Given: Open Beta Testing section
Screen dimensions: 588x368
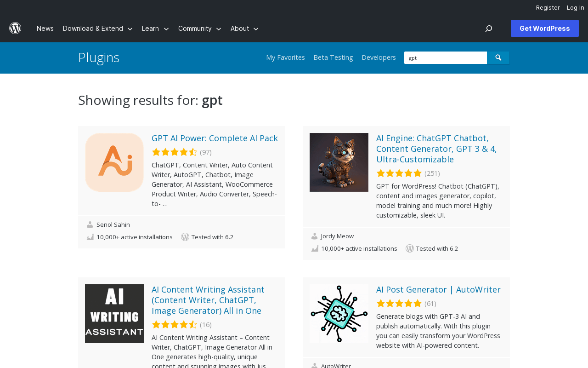Looking at the screenshot, I should point(333,57).
